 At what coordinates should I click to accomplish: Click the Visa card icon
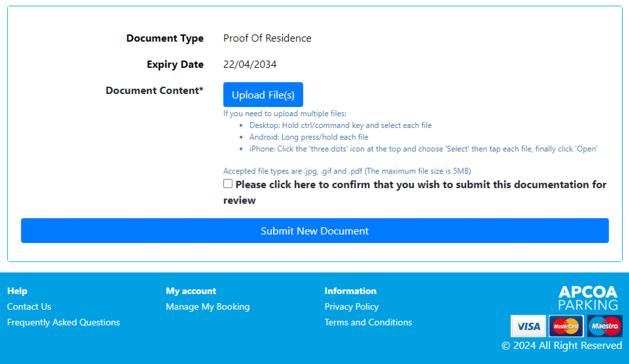(528, 326)
